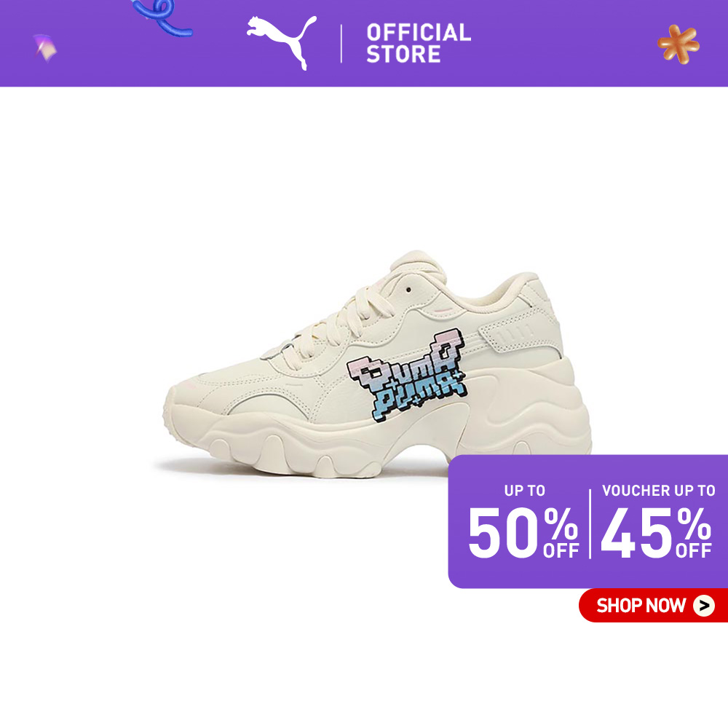
Task: Click the OFFICIAL STORE header text
Action: click(419, 43)
